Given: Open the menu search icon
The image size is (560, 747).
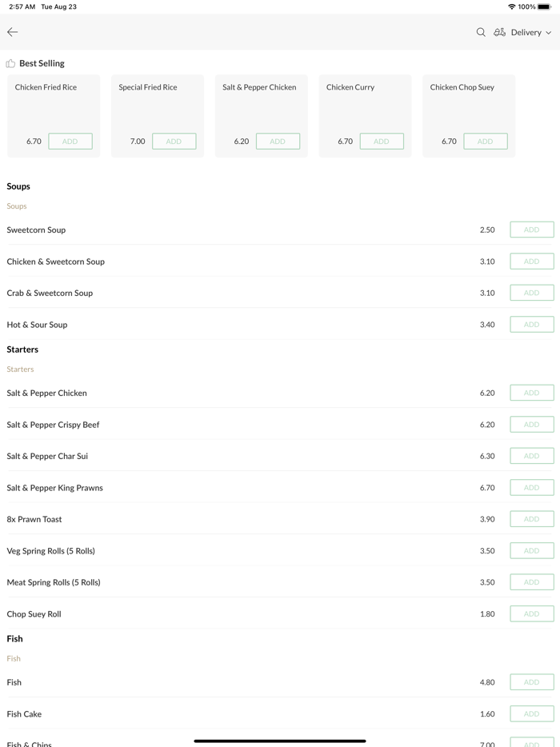Looking at the screenshot, I should [481, 32].
